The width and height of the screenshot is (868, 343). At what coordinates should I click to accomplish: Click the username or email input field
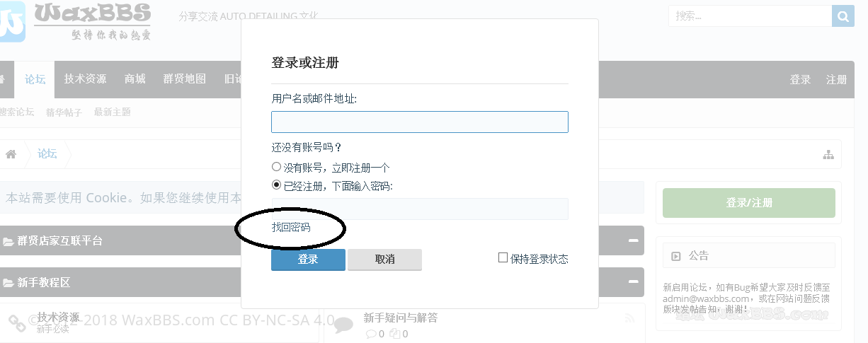420,122
